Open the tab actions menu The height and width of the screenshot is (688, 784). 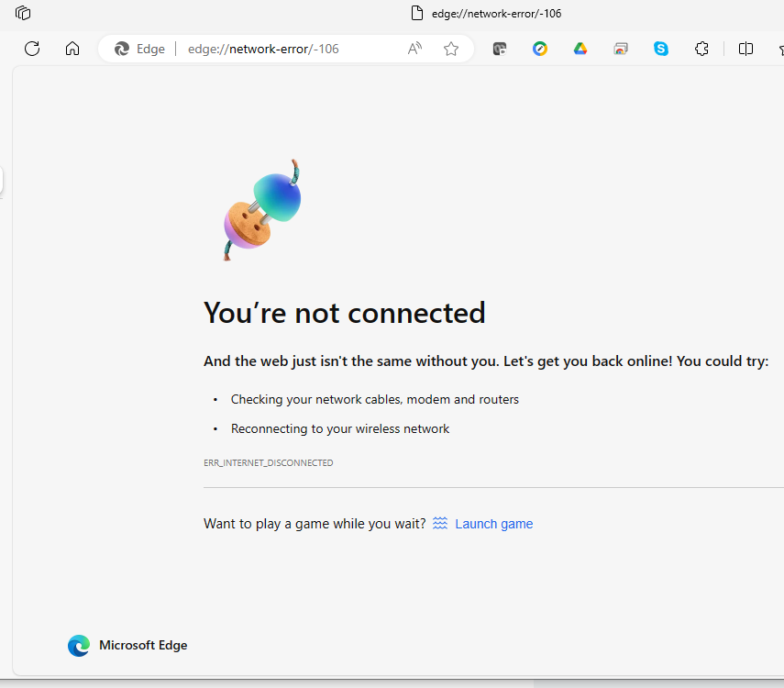pos(24,13)
